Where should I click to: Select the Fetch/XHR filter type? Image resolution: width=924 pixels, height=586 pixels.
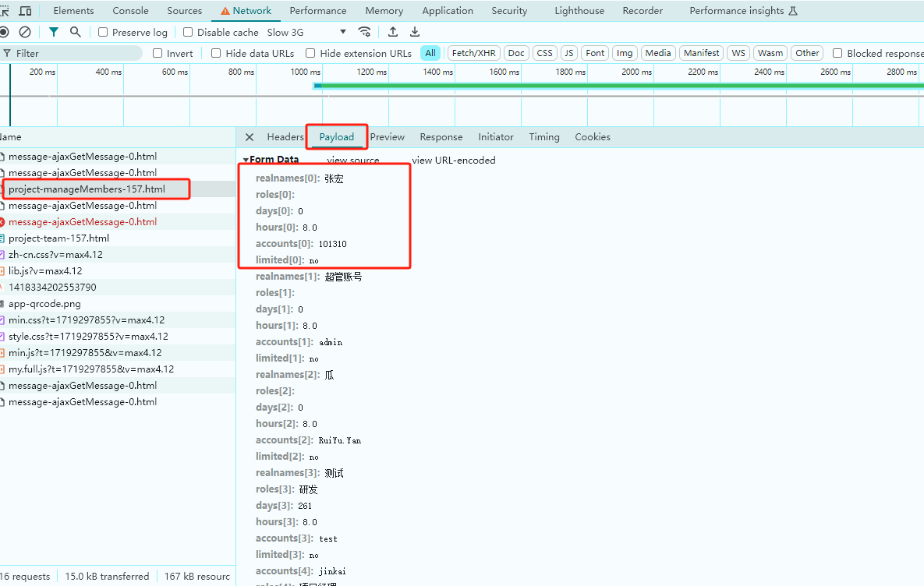tap(473, 53)
